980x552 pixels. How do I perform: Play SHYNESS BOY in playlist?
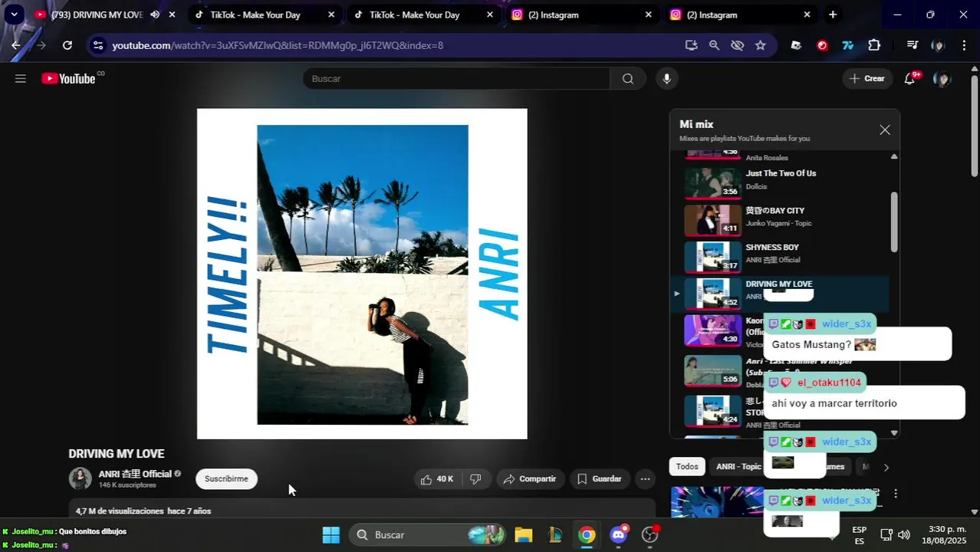[x=781, y=256]
